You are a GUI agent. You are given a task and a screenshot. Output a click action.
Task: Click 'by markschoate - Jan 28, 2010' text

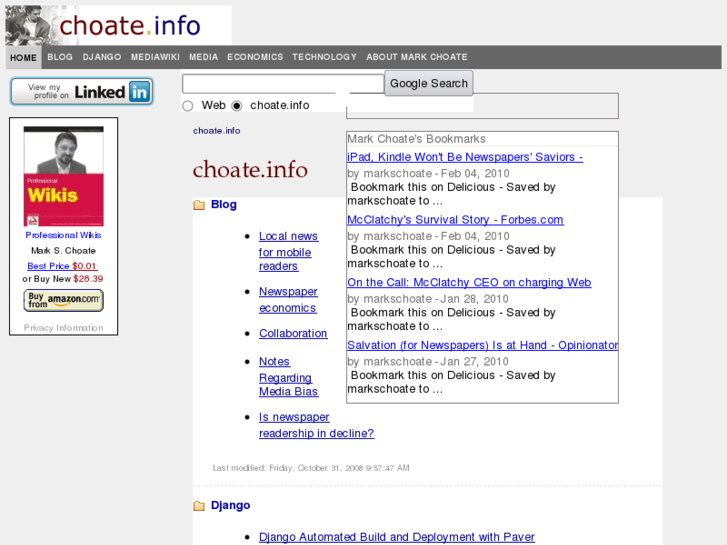point(428,299)
